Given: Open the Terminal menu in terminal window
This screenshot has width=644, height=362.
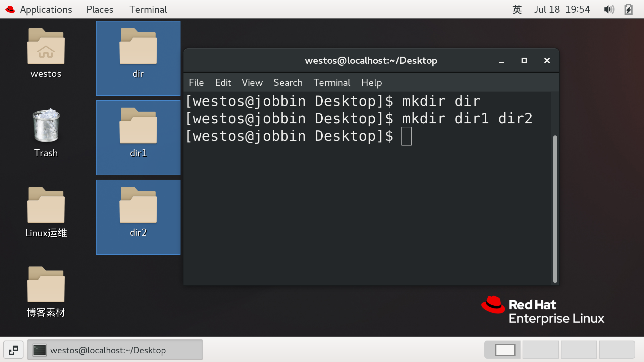Looking at the screenshot, I should click(332, 82).
